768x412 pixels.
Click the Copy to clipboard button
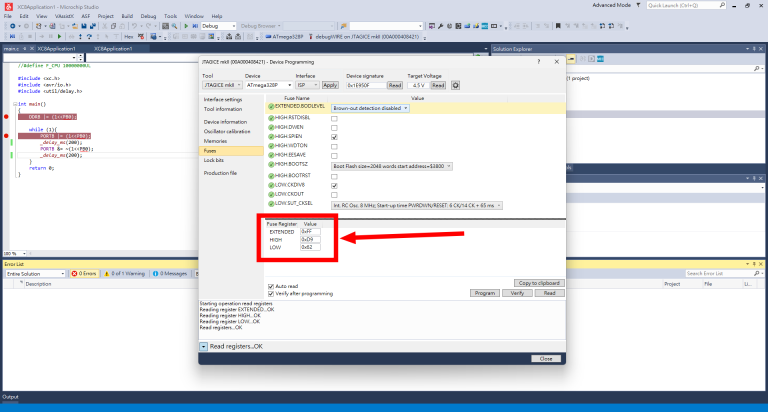pyautogui.click(x=539, y=283)
